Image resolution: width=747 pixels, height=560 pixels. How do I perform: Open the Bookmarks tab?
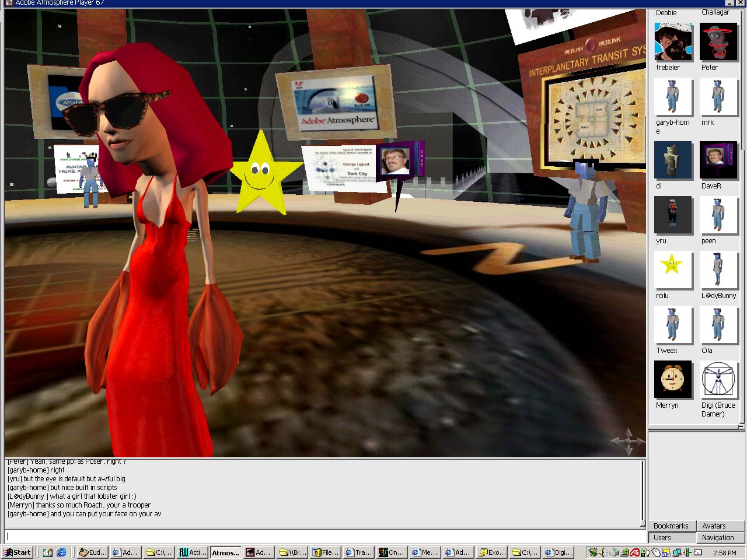click(x=672, y=526)
